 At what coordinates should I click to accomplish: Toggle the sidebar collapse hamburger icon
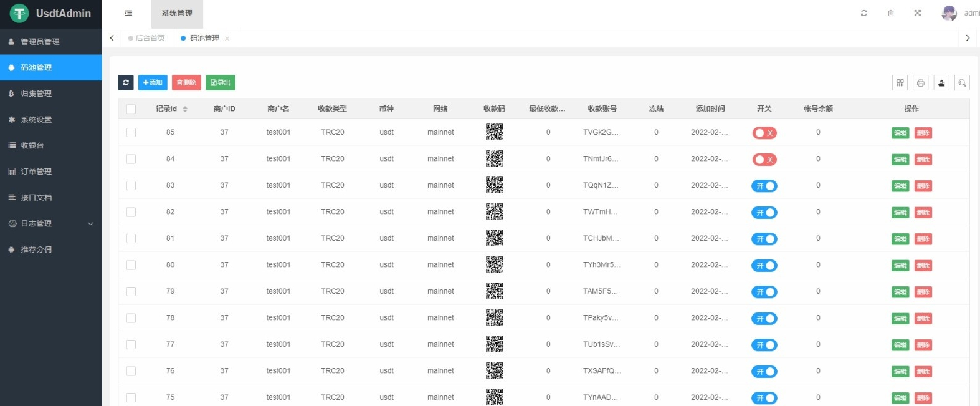pos(128,13)
